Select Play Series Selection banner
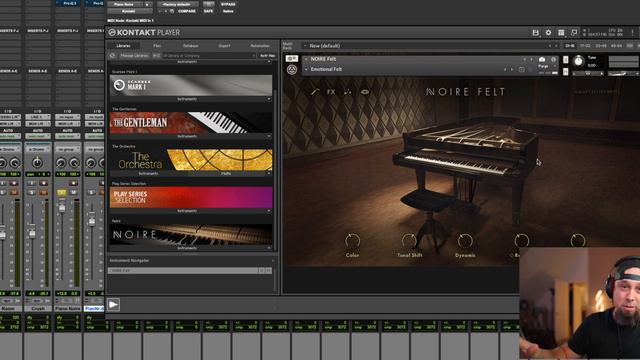Screen dimensions: 640x360 [x=191, y=197]
